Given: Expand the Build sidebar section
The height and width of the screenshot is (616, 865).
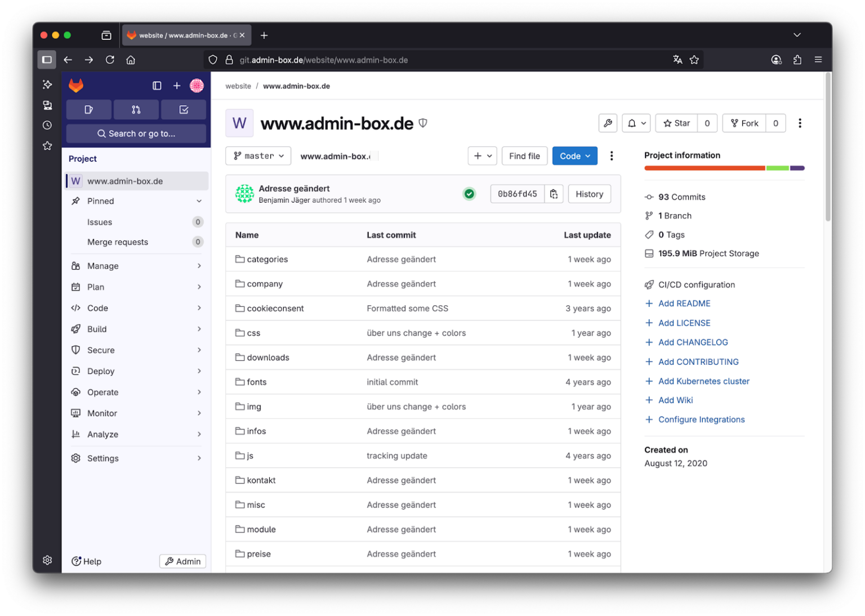Looking at the screenshot, I should click(137, 329).
